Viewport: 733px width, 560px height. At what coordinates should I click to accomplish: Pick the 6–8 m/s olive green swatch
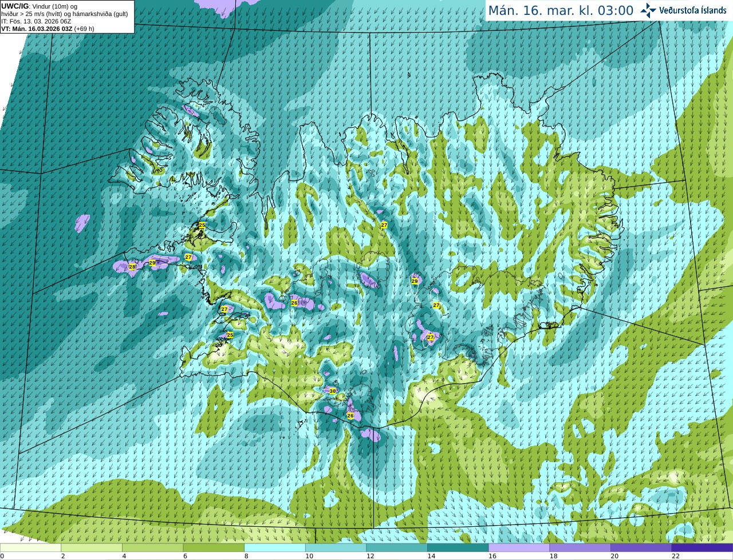pyautogui.click(x=214, y=547)
